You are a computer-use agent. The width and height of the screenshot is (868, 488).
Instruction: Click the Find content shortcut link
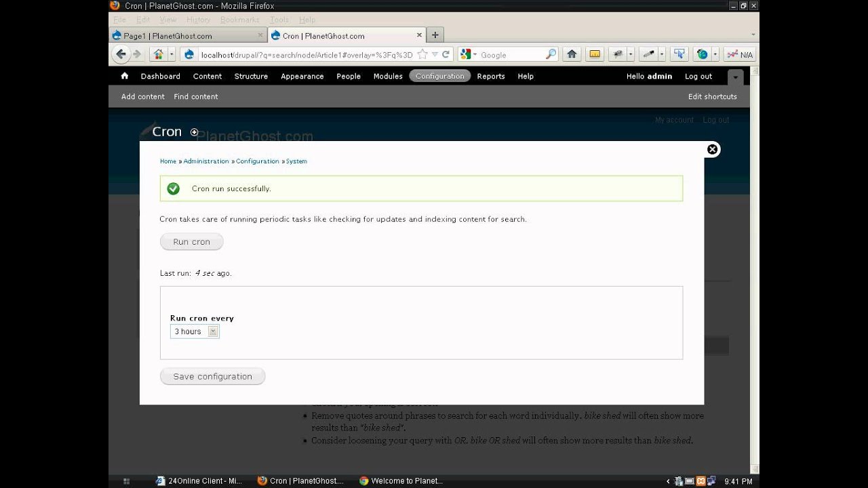pos(196,96)
